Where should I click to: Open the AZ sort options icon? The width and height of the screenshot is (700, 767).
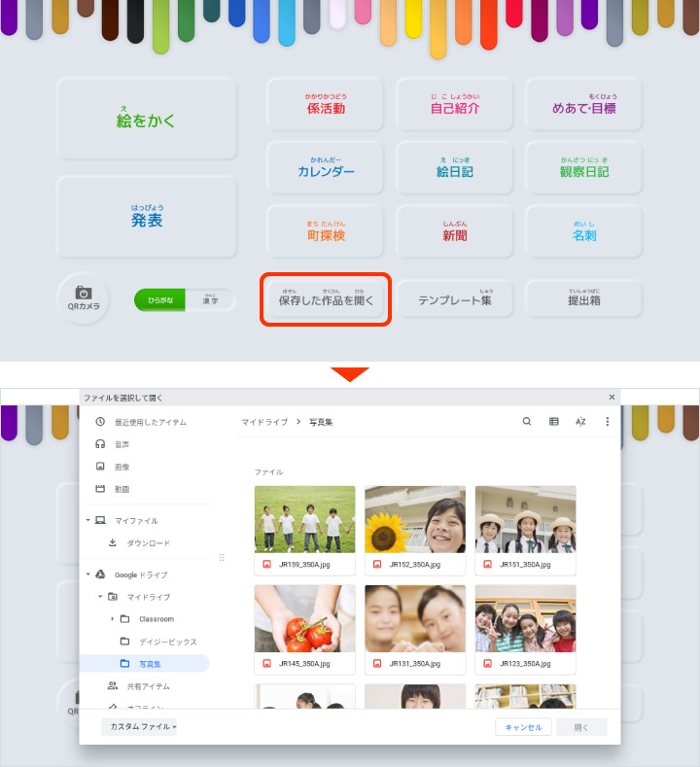(580, 422)
